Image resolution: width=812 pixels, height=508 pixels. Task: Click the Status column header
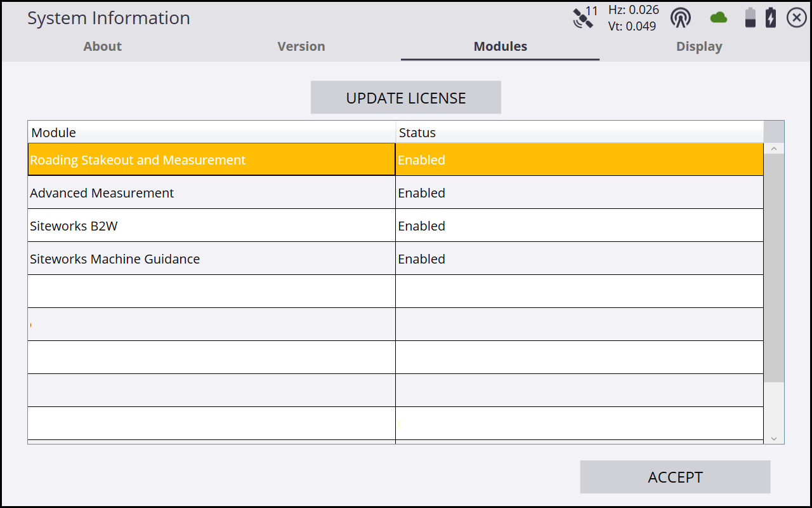[x=579, y=133]
